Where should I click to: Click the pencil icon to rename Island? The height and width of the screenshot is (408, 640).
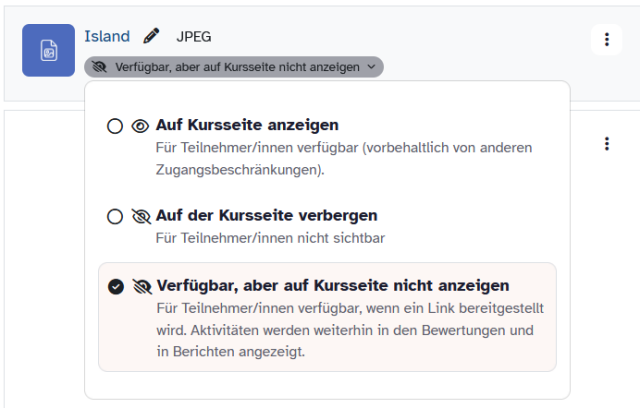coord(151,37)
